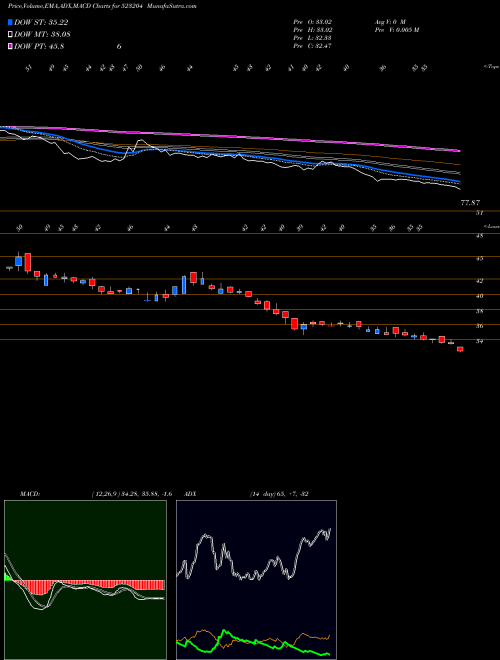Image resolution: width=500 pixels, height=660 pixels.
Task: Select the 'DOW PT: 45.8' legend label
Action: (39, 46)
